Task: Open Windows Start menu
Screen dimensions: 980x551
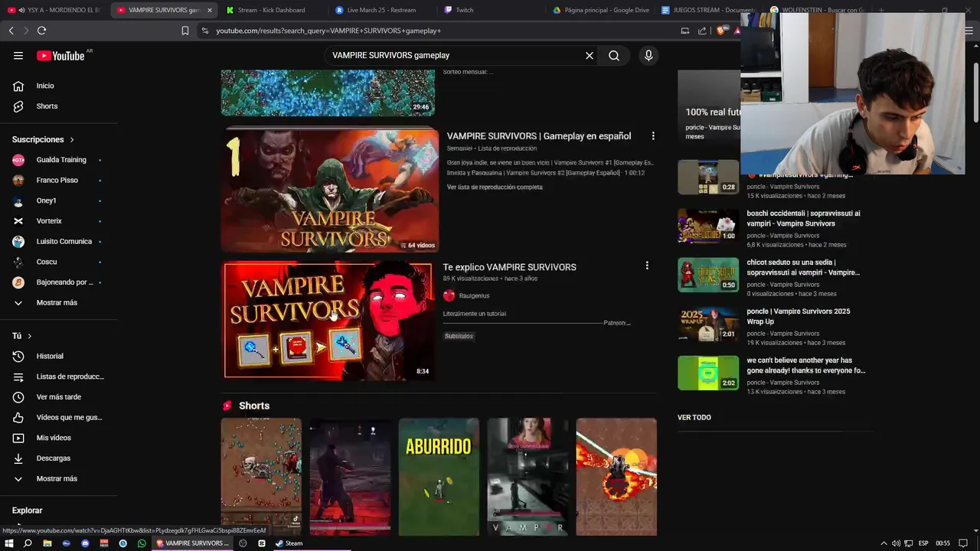Action: (x=9, y=543)
